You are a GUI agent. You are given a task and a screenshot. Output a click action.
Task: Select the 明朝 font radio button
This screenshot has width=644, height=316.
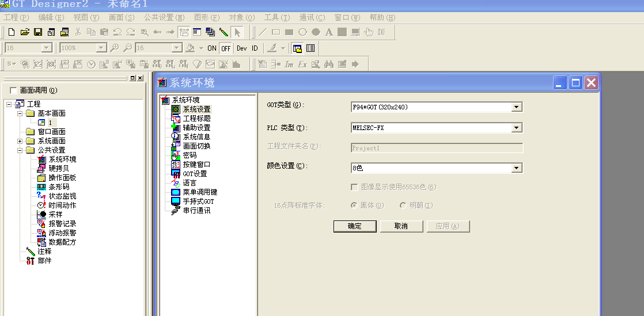pyautogui.click(x=403, y=205)
